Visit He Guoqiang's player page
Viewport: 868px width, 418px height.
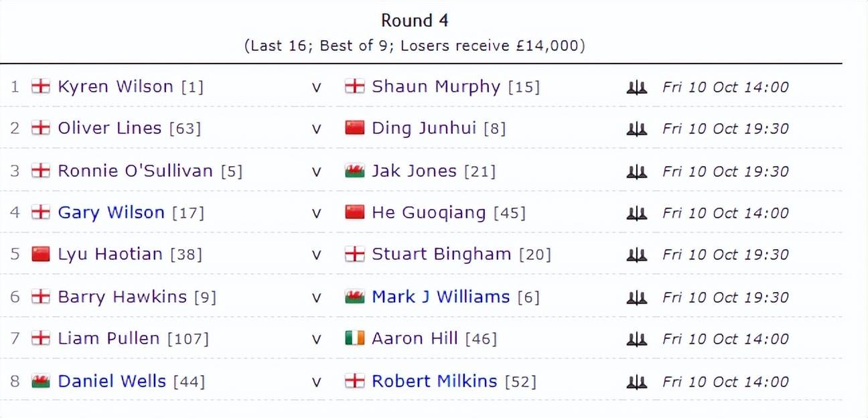[x=429, y=212]
